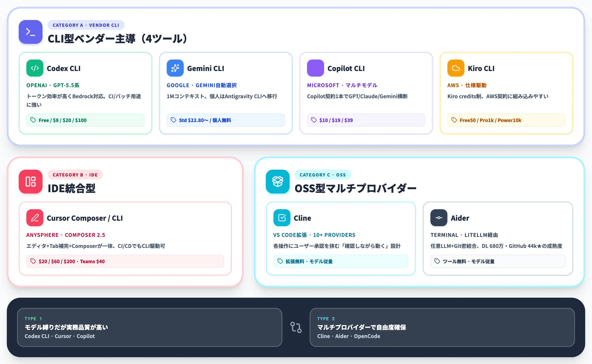592x364 pixels.
Task: Click the tag icon beside Std $22.80〜
Action: point(173,120)
